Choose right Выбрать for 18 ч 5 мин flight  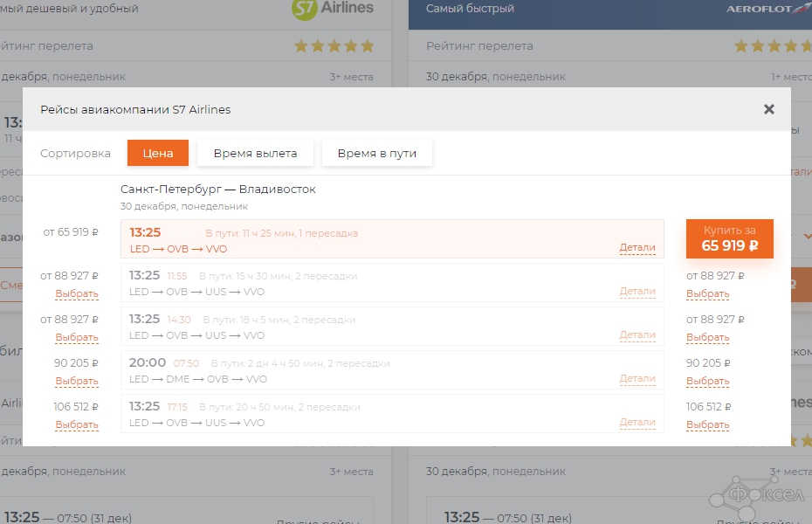707,337
